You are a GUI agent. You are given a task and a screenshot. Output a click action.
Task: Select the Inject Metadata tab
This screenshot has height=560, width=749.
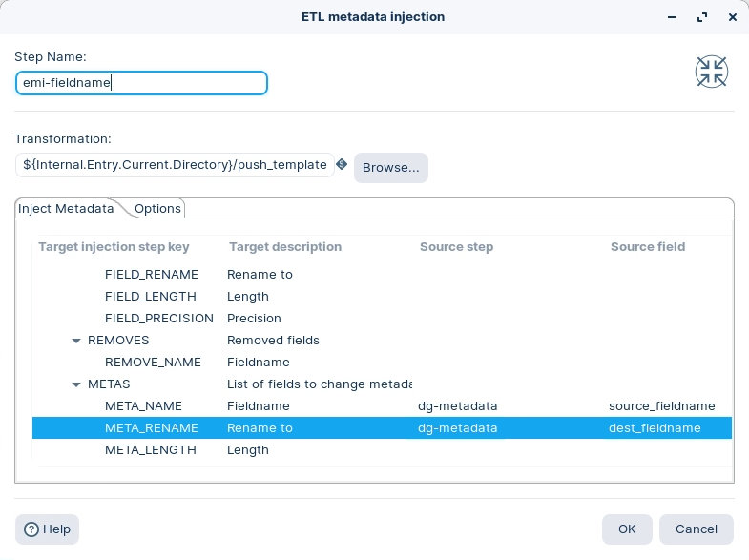click(x=66, y=208)
